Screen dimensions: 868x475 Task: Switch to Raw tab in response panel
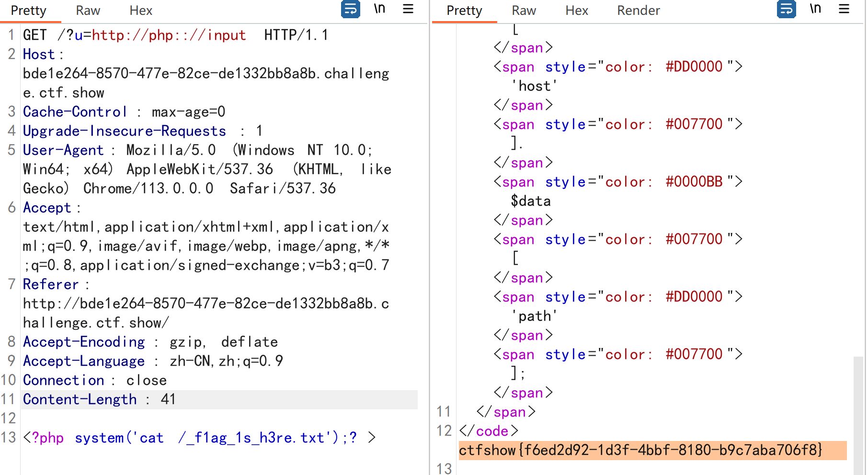[x=524, y=11]
